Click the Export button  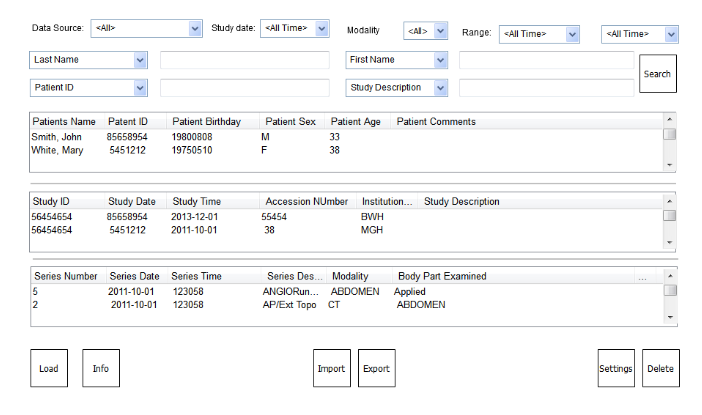click(x=377, y=368)
